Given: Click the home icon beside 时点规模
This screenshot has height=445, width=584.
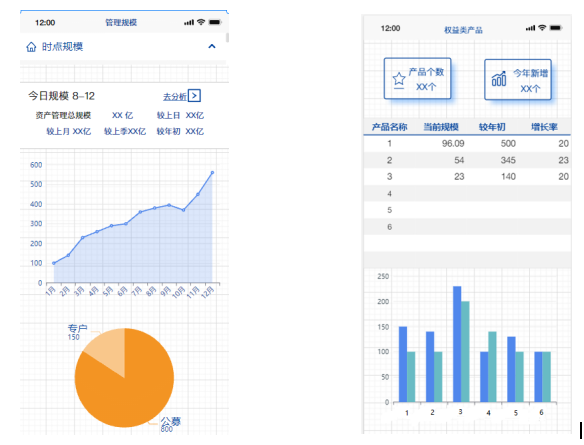Looking at the screenshot, I should [x=31, y=47].
